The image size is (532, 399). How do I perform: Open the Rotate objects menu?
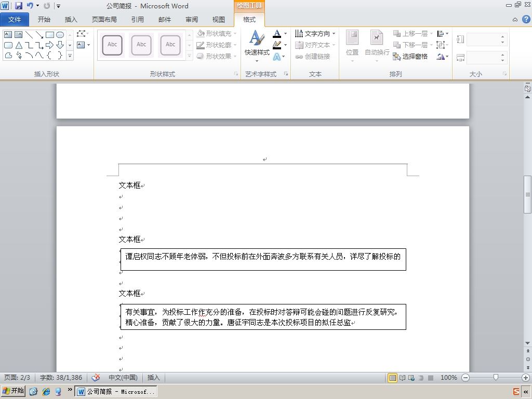(442, 56)
